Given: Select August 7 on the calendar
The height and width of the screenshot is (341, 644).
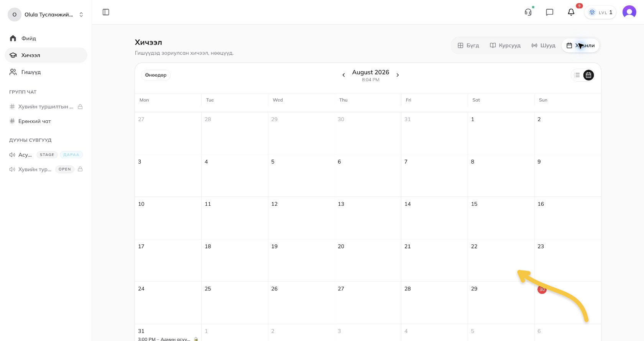Looking at the screenshot, I should click(434, 176).
